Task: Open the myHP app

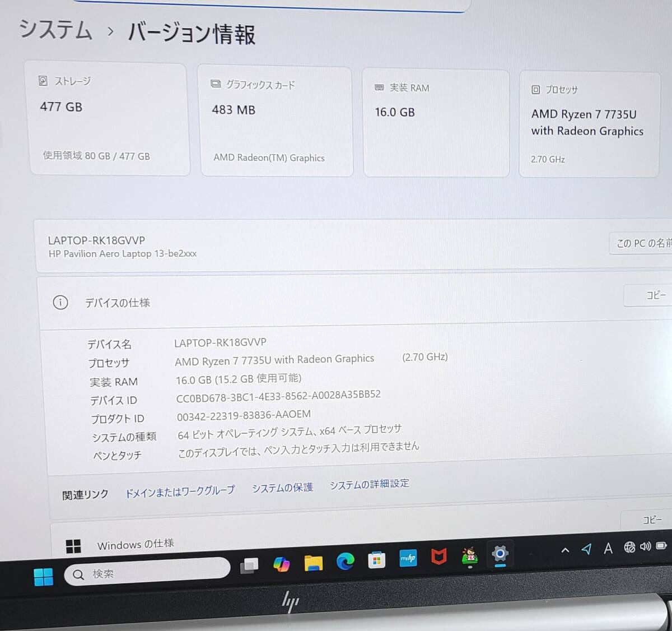Action: [408, 558]
